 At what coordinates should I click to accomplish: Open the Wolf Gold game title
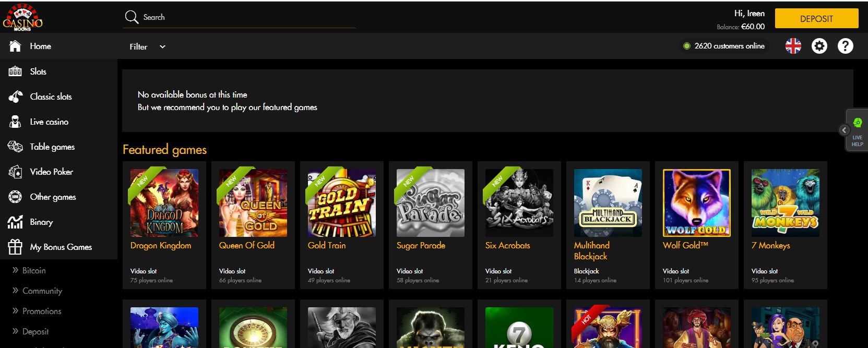(x=685, y=245)
